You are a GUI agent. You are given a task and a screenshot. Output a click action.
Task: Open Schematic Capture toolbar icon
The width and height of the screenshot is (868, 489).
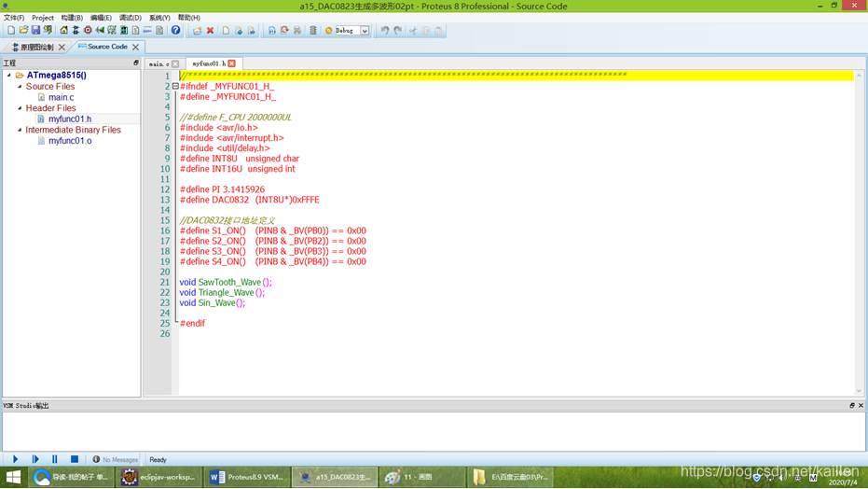point(76,31)
